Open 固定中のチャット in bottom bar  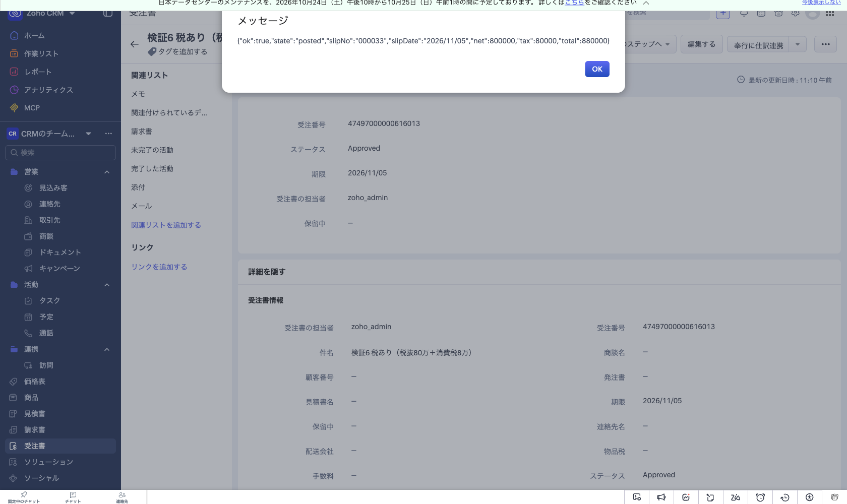tap(24, 497)
